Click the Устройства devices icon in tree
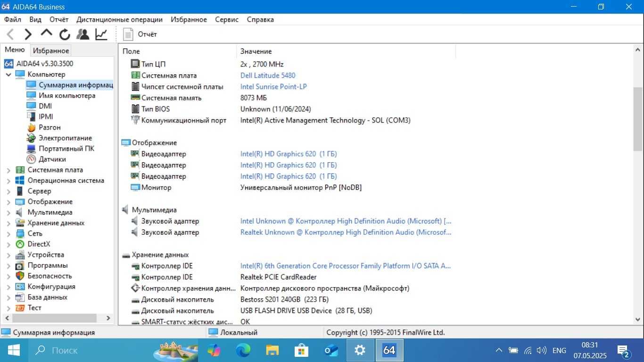The image size is (644, 362). pos(20,255)
